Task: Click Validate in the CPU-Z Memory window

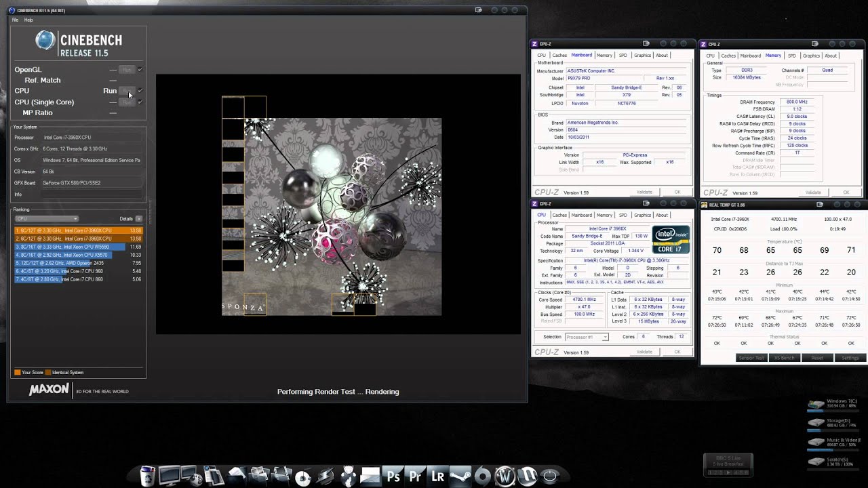Action: tap(813, 192)
